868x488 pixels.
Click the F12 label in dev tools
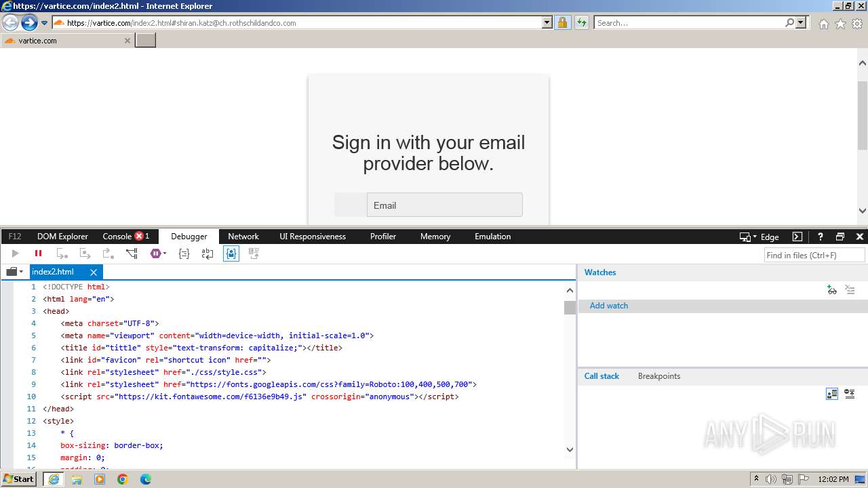15,237
